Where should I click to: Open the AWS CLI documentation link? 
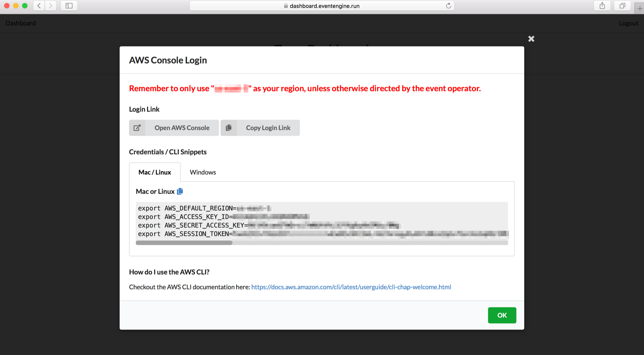(351, 287)
